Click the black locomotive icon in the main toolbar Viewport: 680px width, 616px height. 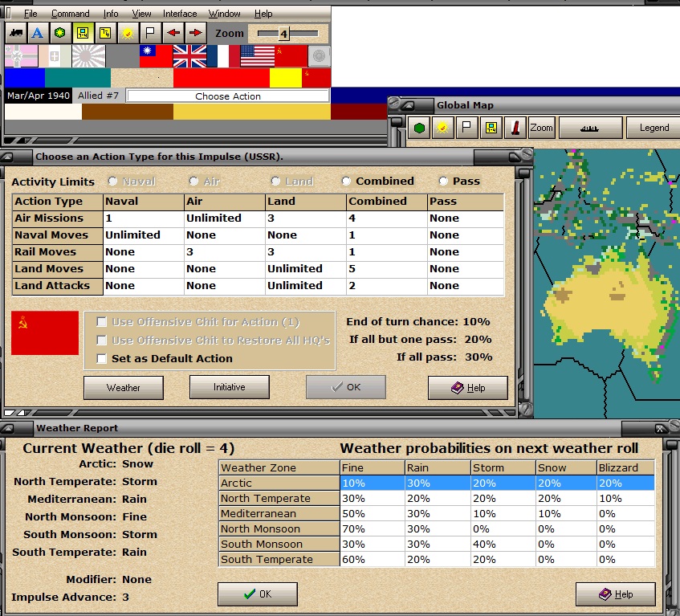16,33
